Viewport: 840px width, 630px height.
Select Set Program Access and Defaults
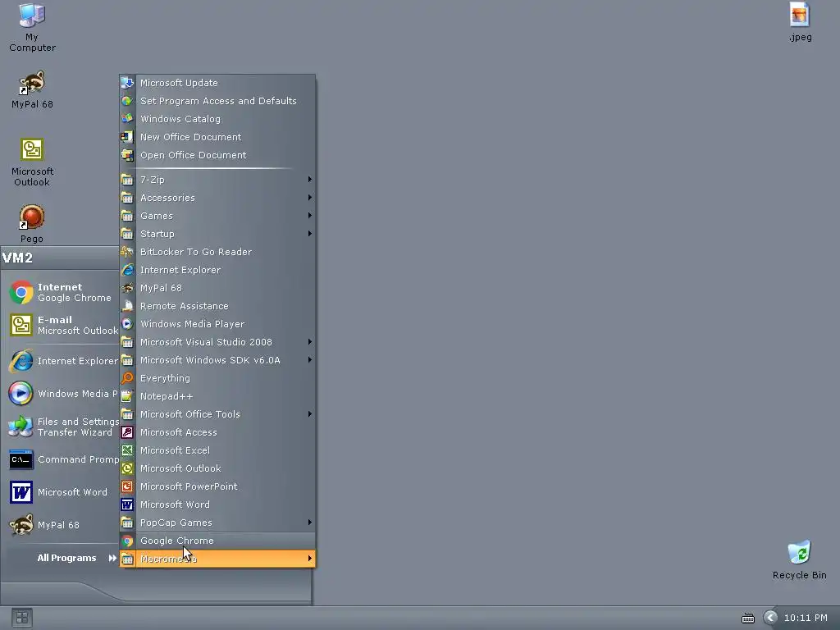pyautogui.click(x=217, y=101)
